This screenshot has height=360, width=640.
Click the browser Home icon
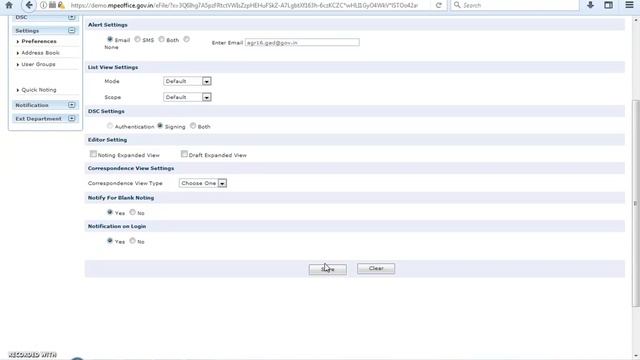point(9,5)
